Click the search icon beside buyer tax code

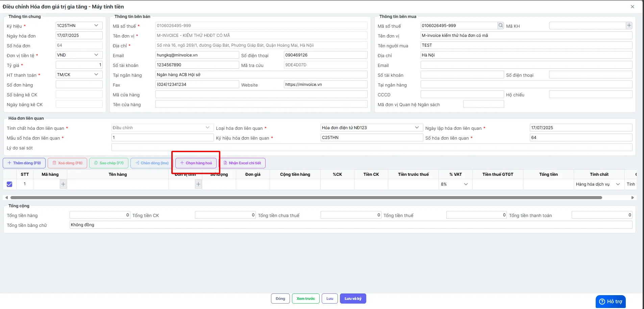pyautogui.click(x=500, y=25)
